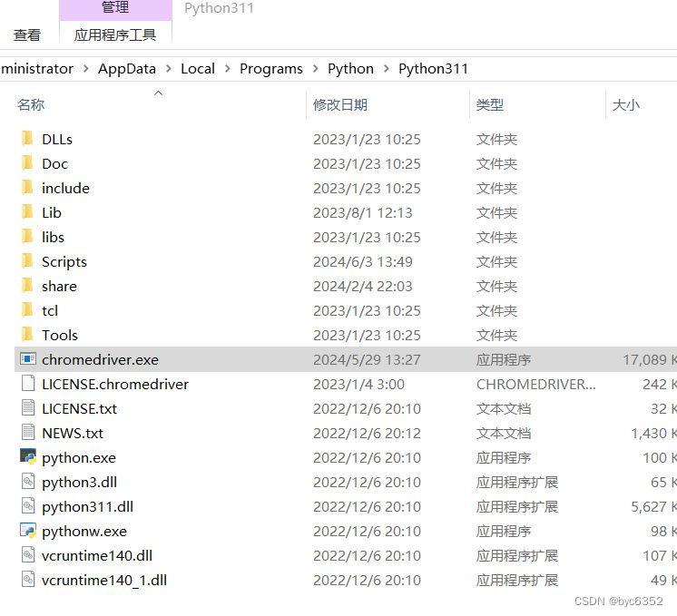The image size is (677, 616).
Task: Navigate to Local in the address bar
Action: [x=198, y=69]
